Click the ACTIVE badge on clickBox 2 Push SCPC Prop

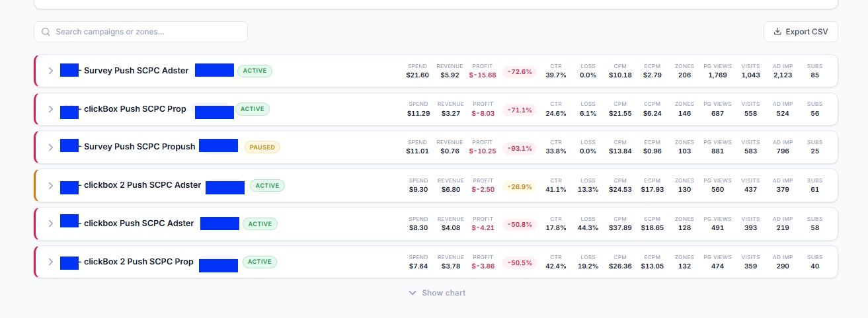[x=260, y=262]
